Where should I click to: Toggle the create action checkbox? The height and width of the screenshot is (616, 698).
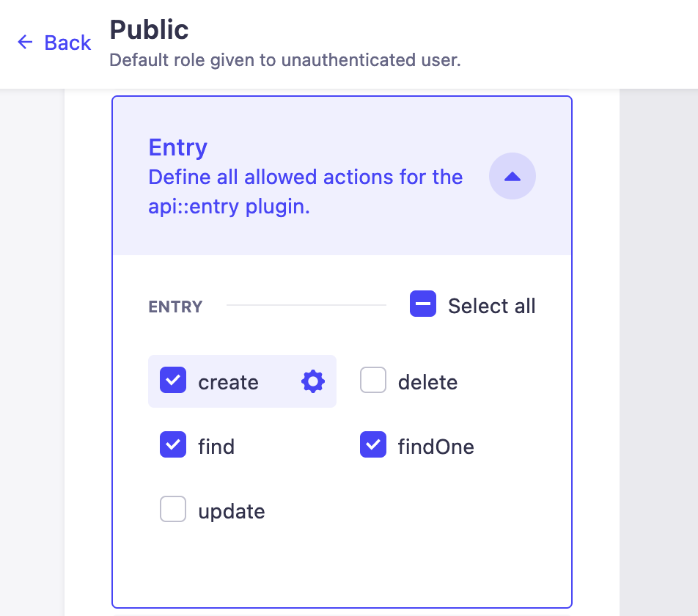point(173,381)
